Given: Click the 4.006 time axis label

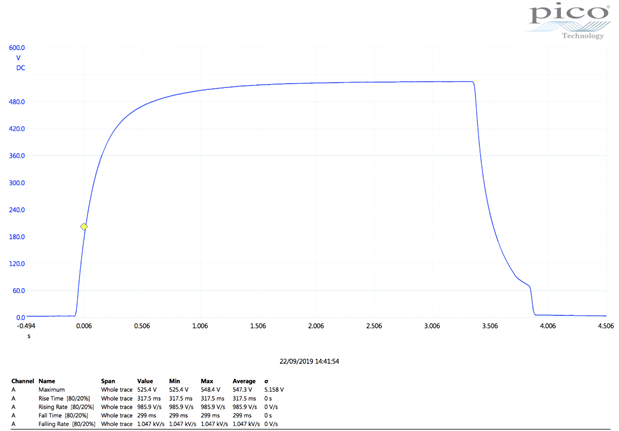Looking at the screenshot, I should click(x=548, y=326).
